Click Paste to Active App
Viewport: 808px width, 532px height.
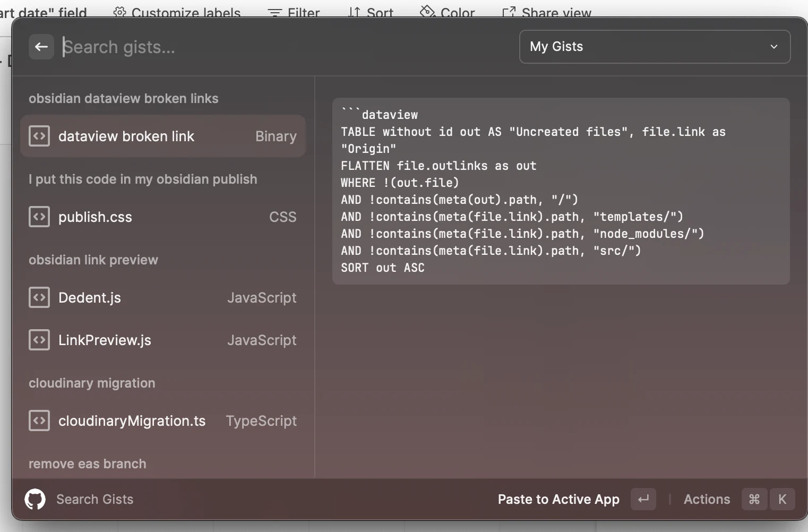point(558,499)
